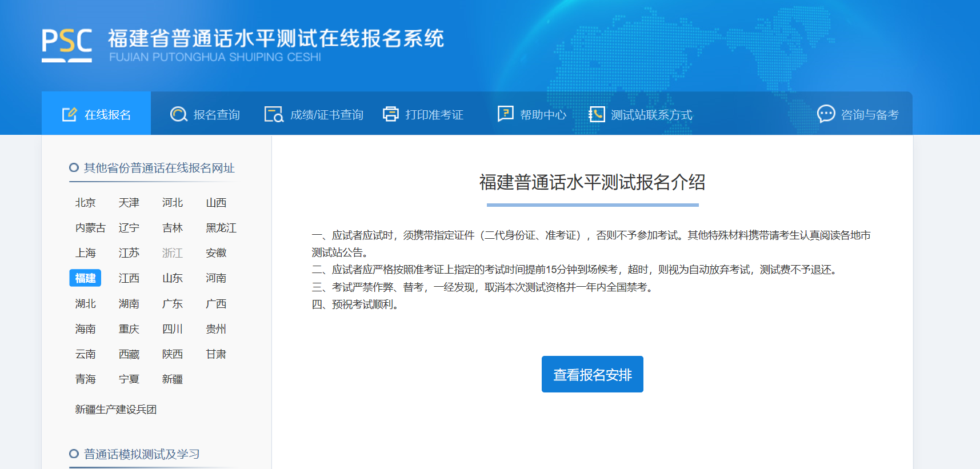
Task: Click the 打印准考证 printer icon
Action: (391, 114)
